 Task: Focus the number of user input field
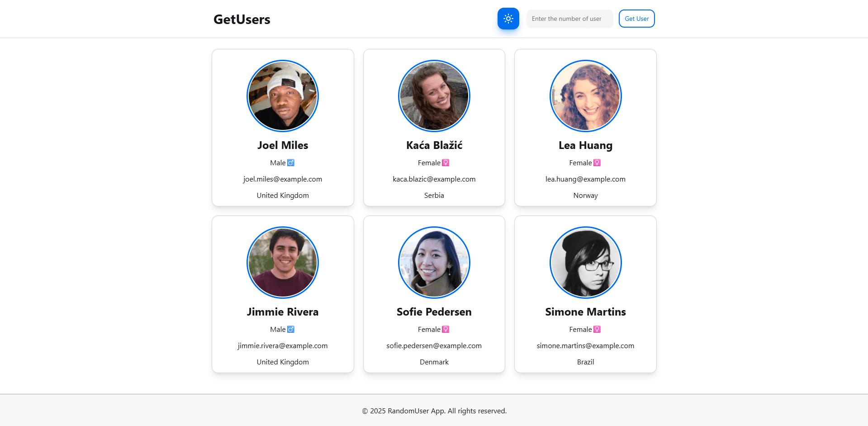(569, 19)
